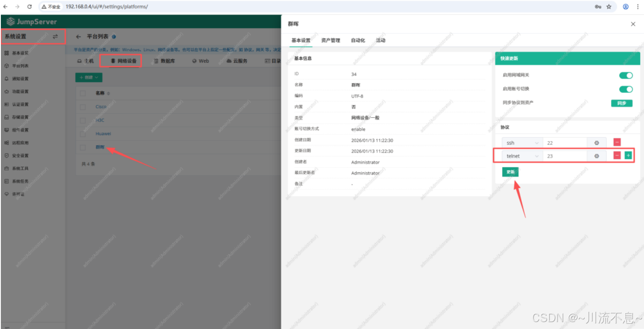
Task: Open 平台列表 via its sidebar cube icon
Action: point(6,66)
